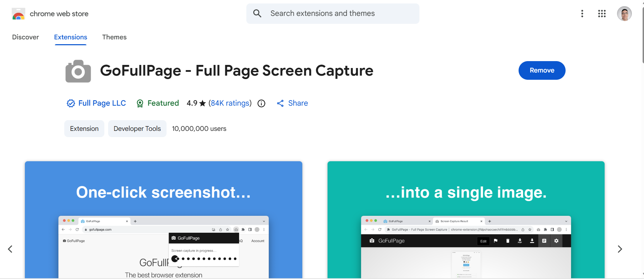Viewport: 644px width, 279px height.
Task: Open the Developer Tools category chip
Action: tap(137, 128)
